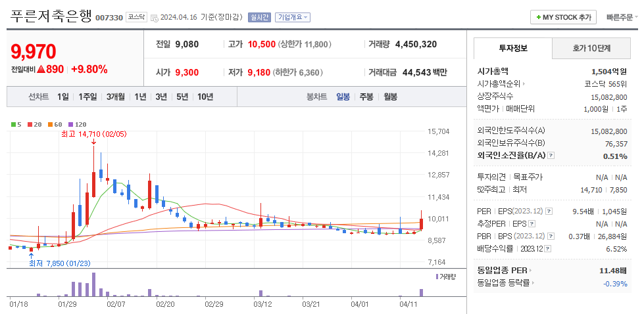This screenshot has height=314, width=644.
Task: Click the orange 60-day average legend
Action: tap(54, 124)
